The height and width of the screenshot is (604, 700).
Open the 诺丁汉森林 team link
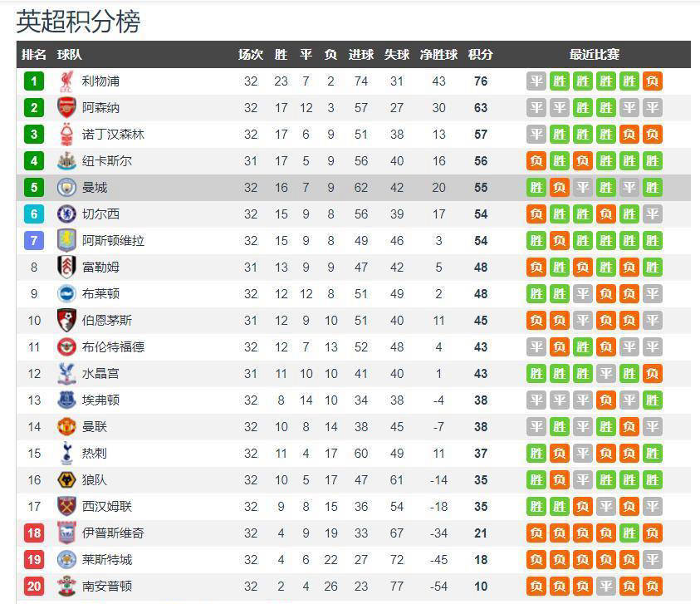click(113, 135)
